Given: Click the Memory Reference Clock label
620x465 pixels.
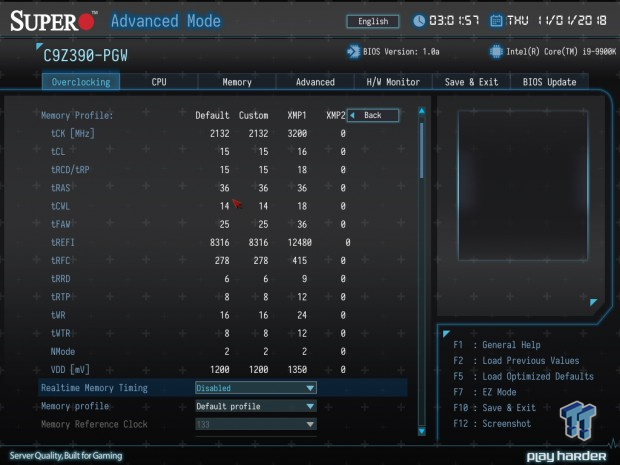Looking at the screenshot, I should [94, 424].
